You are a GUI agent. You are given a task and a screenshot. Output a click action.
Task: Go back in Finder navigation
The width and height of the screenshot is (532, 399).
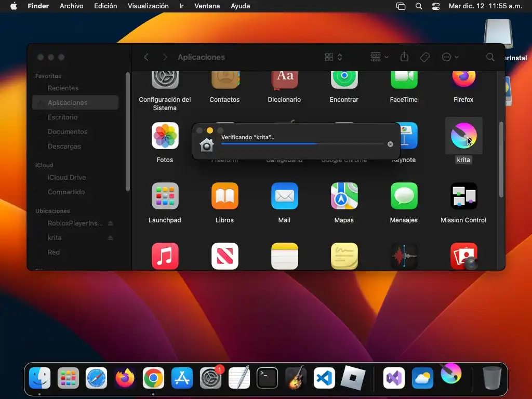tap(146, 57)
